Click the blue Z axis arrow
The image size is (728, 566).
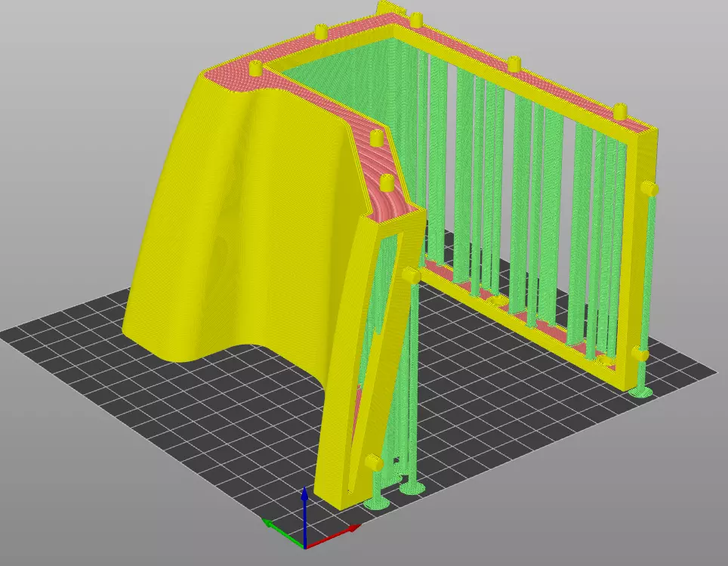coord(304,516)
